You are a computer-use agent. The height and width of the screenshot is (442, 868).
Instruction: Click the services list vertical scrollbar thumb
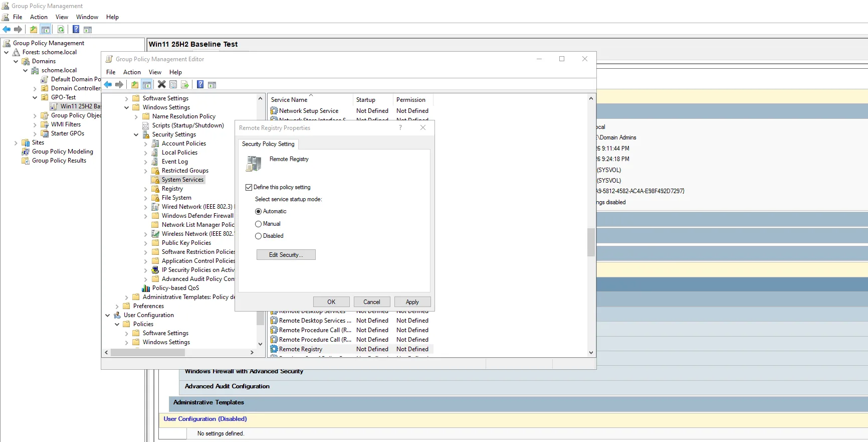(x=591, y=242)
